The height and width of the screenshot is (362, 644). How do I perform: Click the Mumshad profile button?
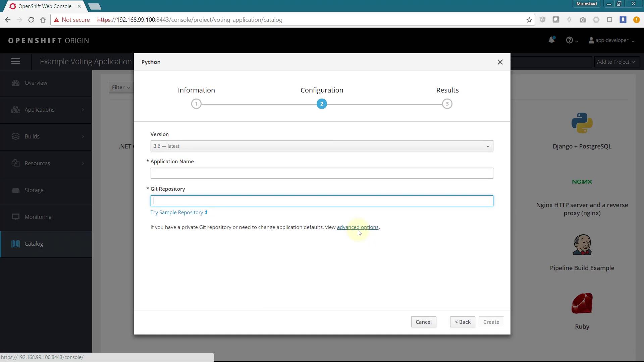click(x=586, y=4)
